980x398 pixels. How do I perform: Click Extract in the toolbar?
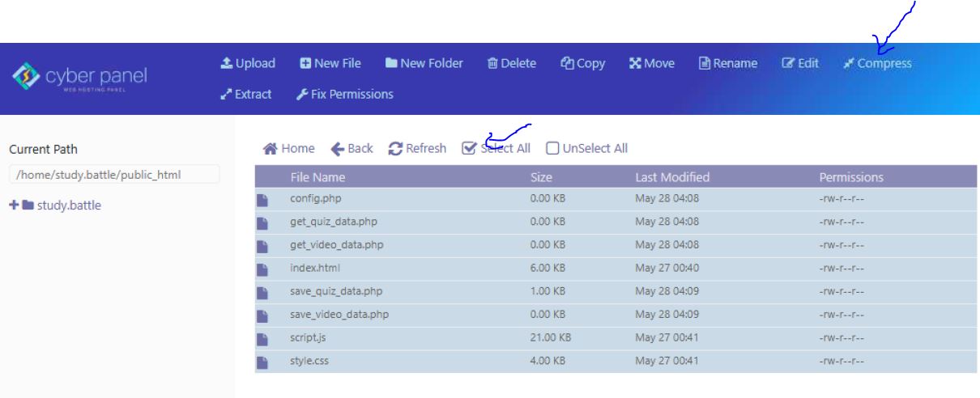(246, 95)
